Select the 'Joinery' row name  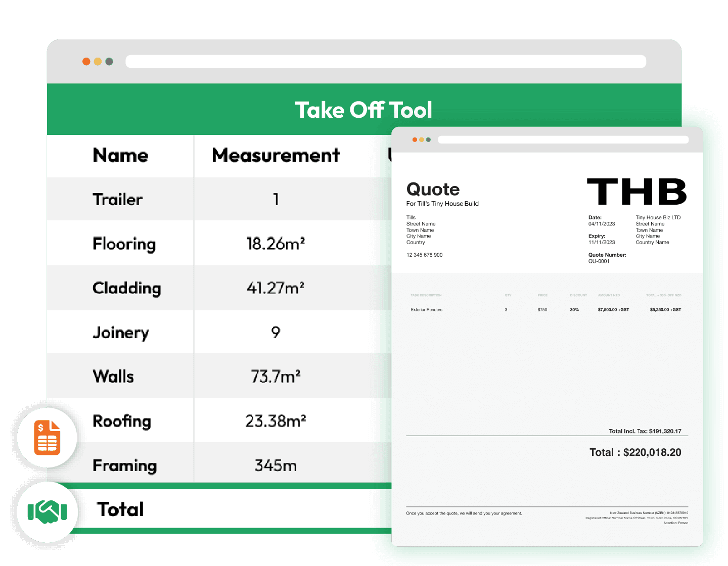click(121, 333)
